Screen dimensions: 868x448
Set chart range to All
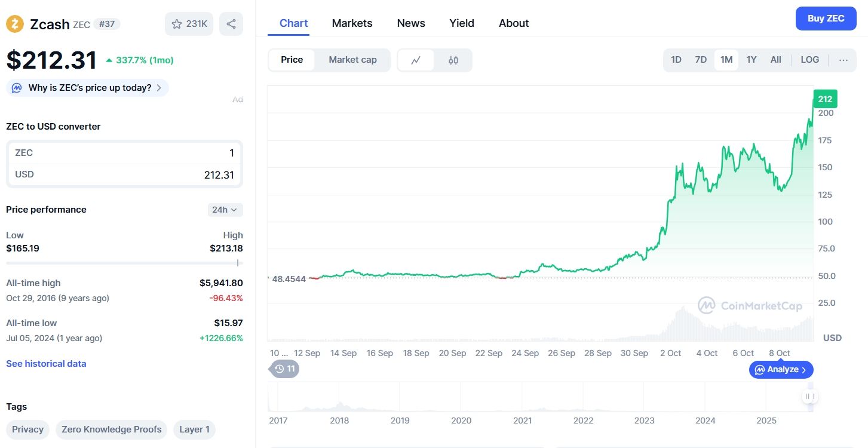tap(775, 60)
